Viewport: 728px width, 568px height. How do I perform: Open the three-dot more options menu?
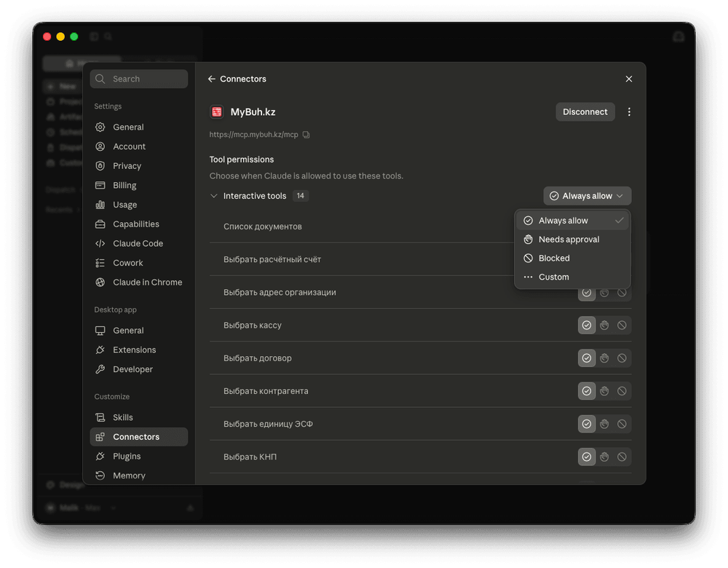[629, 112]
